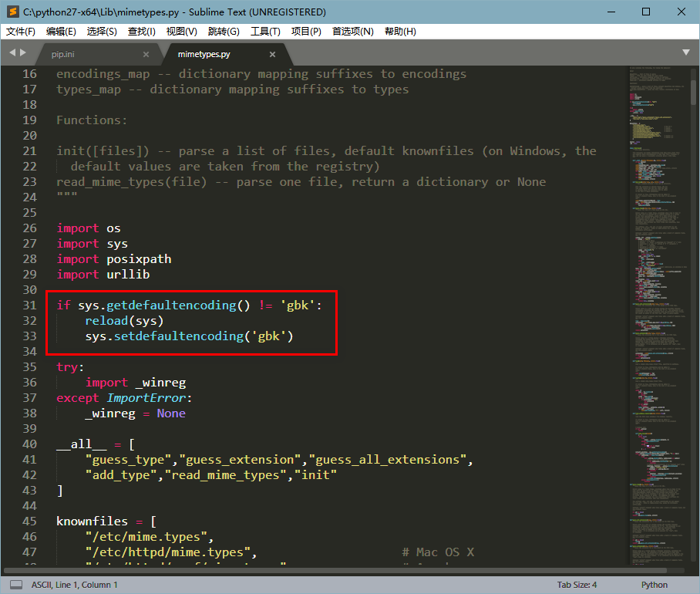The height and width of the screenshot is (594, 700).
Task: Open the 选择(S) menu
Action: tap(102, 32)
